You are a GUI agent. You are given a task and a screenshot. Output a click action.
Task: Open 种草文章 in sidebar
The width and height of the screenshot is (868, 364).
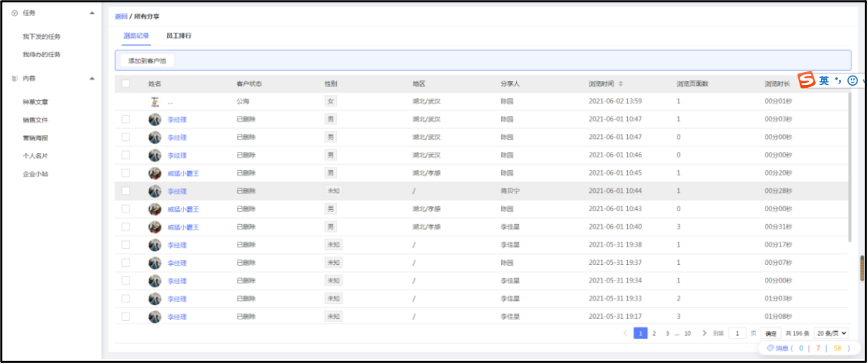(x=35, y=102)
